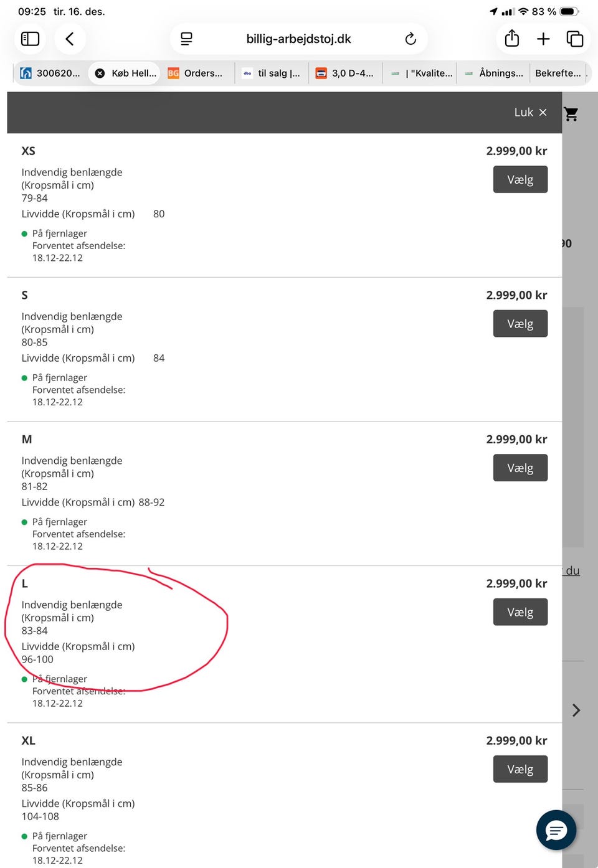598x868 pixels.
Task: Reload the page with refresh icon
Action: [x=411, y=39]
